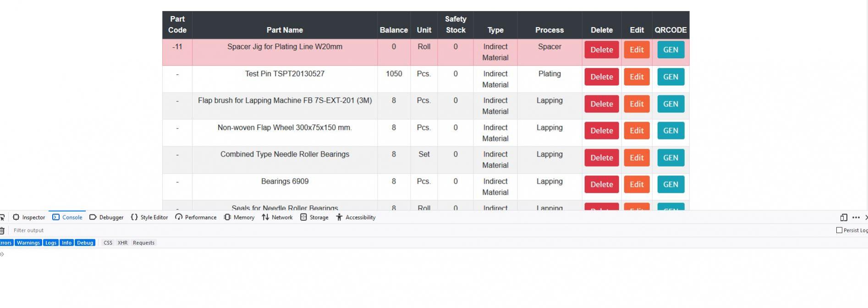The image size is (868, 308).
Task: Delete the Test Pin TSPT20130527 row
Action: point(601,77)
